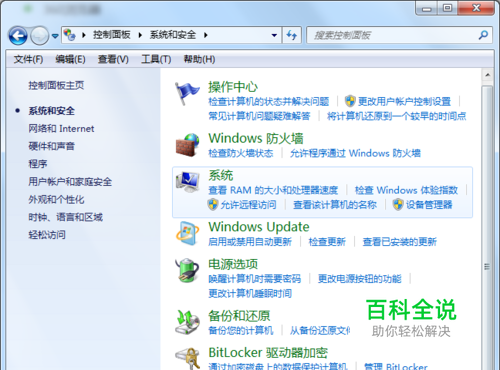The height and width of the screenshot is (370, 500).
Task: Click the Forward navigation arrow
Action: [39, 36]
